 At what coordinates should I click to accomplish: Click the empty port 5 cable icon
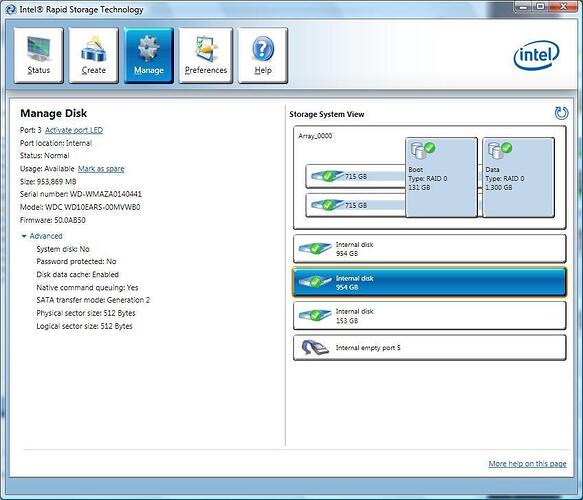click(x=315, y=348)
